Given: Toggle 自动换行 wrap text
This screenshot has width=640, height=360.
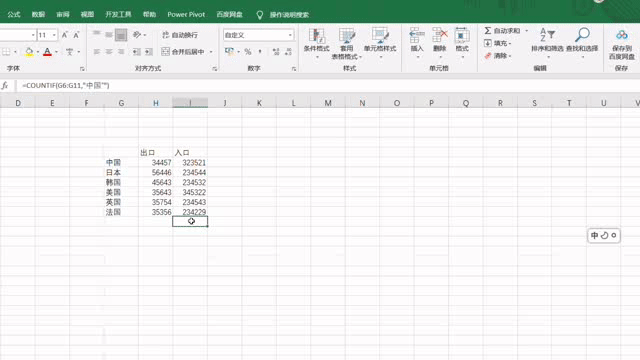Looking at the screenshot, I should click(180, 35).
